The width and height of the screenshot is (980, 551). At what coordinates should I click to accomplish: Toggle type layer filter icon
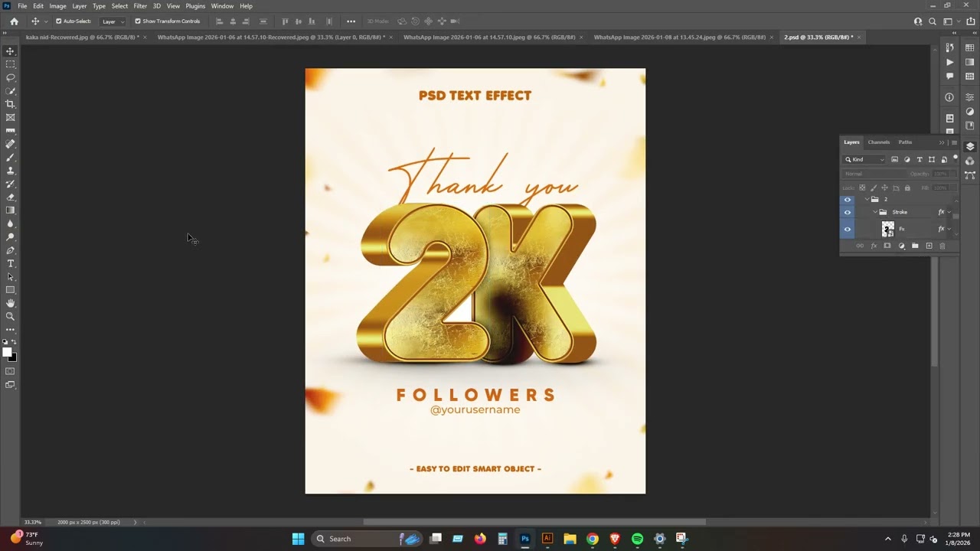coord(920,159)
